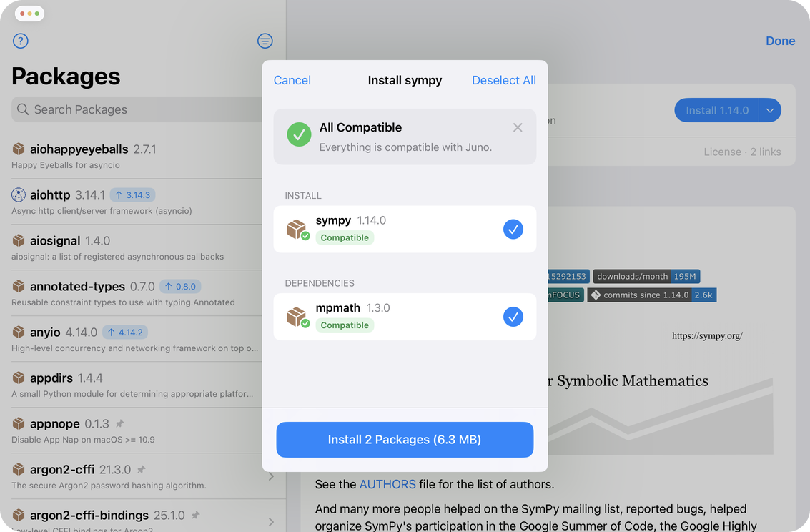
Task: Click the anyio 4.14.2 update badge
Action: [125, 332]
